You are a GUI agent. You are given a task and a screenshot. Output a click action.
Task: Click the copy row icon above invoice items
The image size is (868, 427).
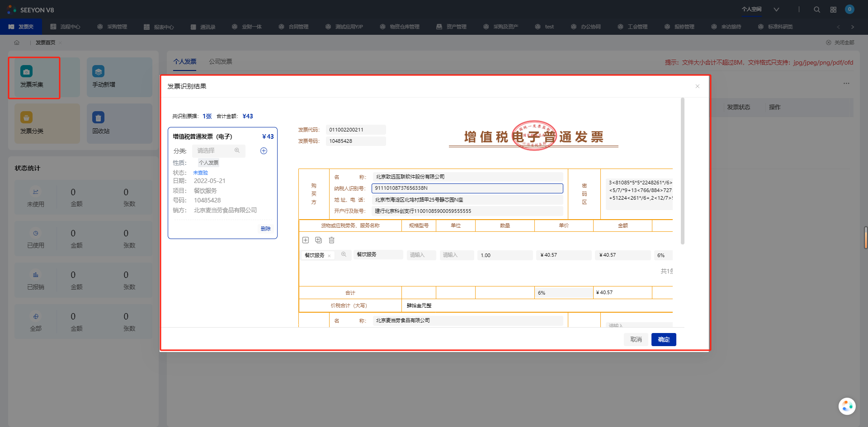coord(318,240)
